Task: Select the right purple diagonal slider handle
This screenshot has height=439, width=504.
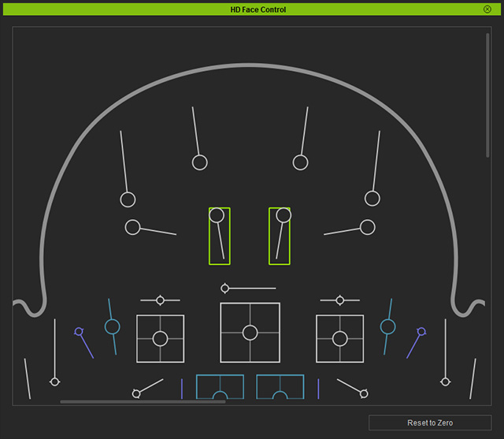Action: point(421,332)
